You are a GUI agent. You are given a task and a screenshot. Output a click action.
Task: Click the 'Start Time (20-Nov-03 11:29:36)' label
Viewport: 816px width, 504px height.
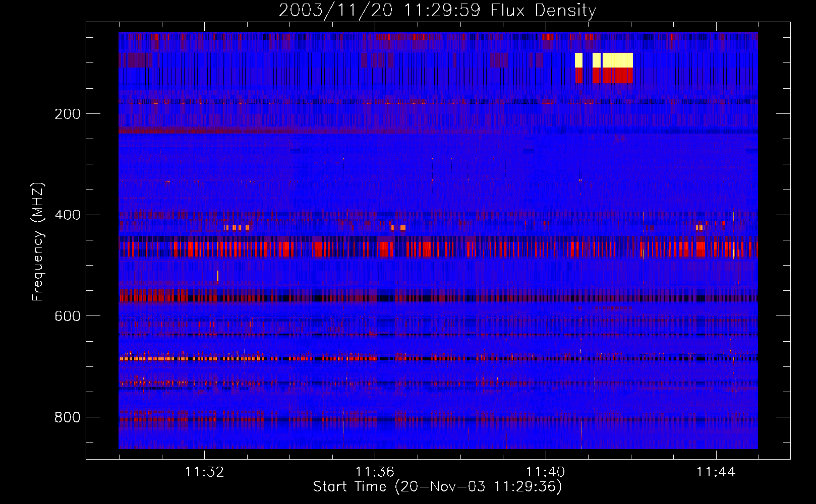click(437, 487)
